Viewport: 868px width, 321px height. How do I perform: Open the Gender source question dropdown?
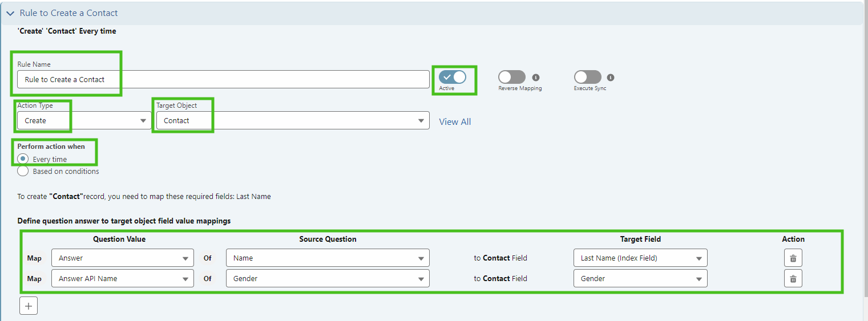[328, 279]
